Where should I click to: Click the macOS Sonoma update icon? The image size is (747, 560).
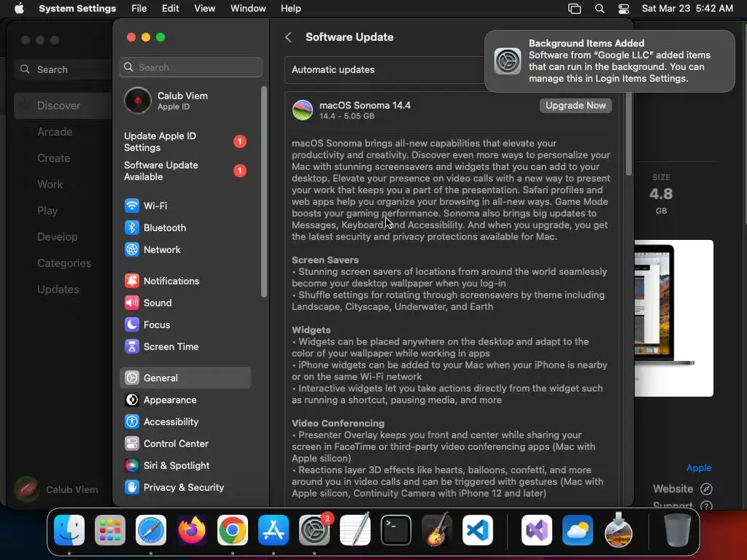[x=303, y=110]
